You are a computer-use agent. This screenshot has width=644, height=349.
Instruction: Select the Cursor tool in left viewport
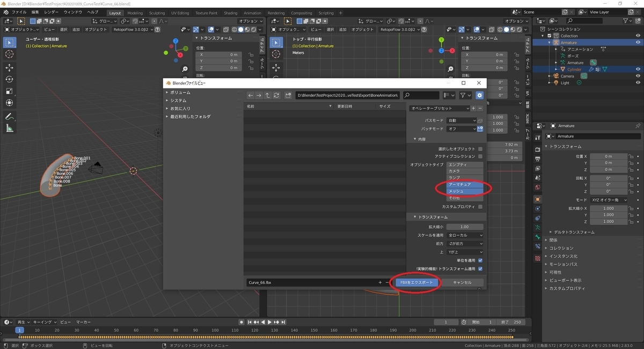tap(9, 54)
